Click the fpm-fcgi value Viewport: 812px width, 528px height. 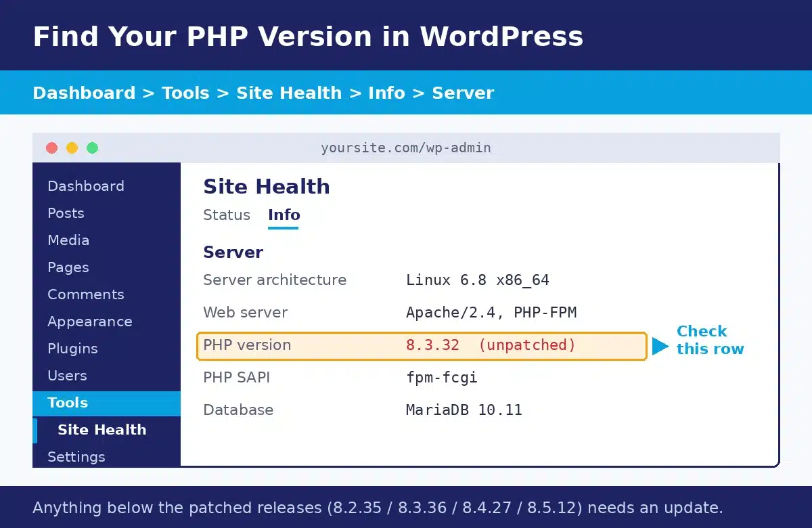pos(442,378)
